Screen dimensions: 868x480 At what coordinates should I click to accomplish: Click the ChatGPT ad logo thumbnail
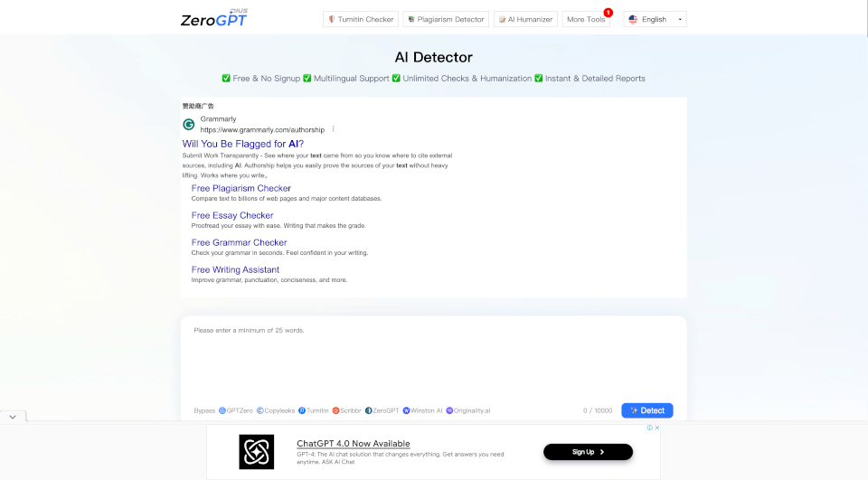(x=256, y=452)
